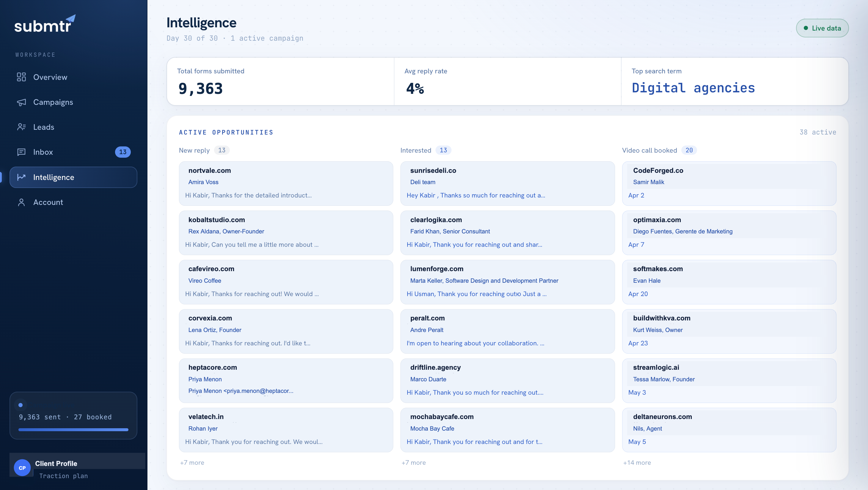Viewport: 868px width, 490px height.
Task: Click the Total forms submitted 9,363 value
Action: coord(200,88)
